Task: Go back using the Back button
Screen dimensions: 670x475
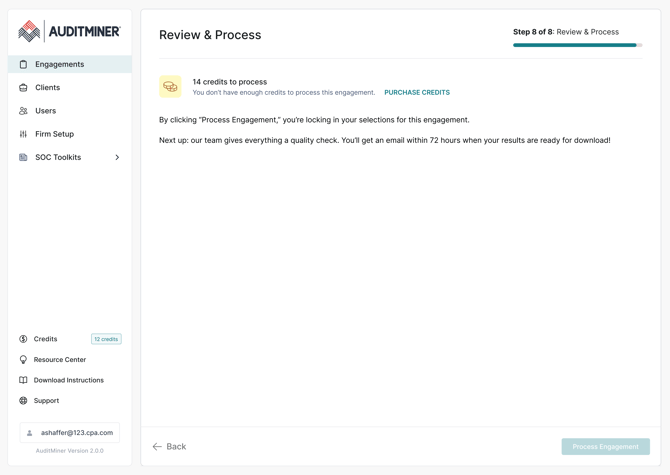Action: point(169,447)
